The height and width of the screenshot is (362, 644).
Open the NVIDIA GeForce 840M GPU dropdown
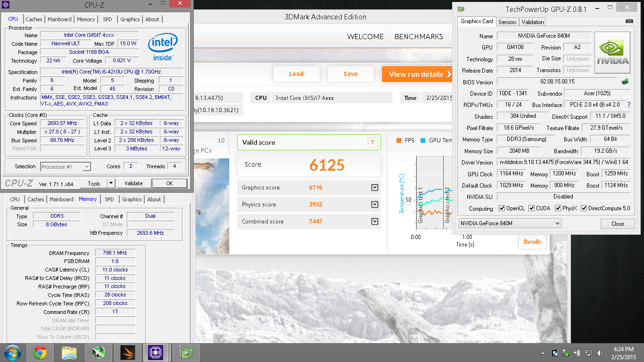(x=510, y=223)
